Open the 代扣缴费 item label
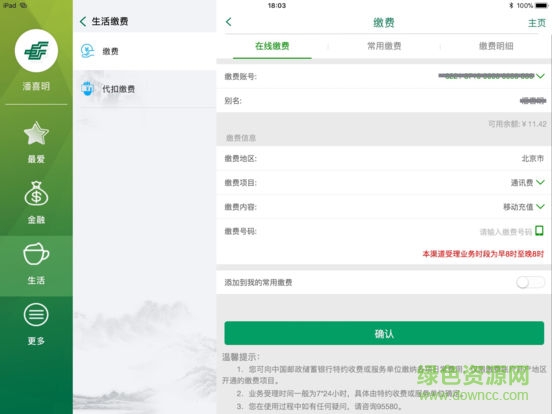 pos(119,89)
